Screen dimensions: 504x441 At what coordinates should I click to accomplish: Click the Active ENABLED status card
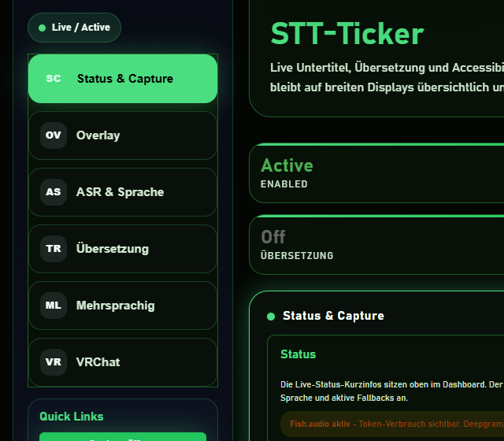[x=376, y=173]
